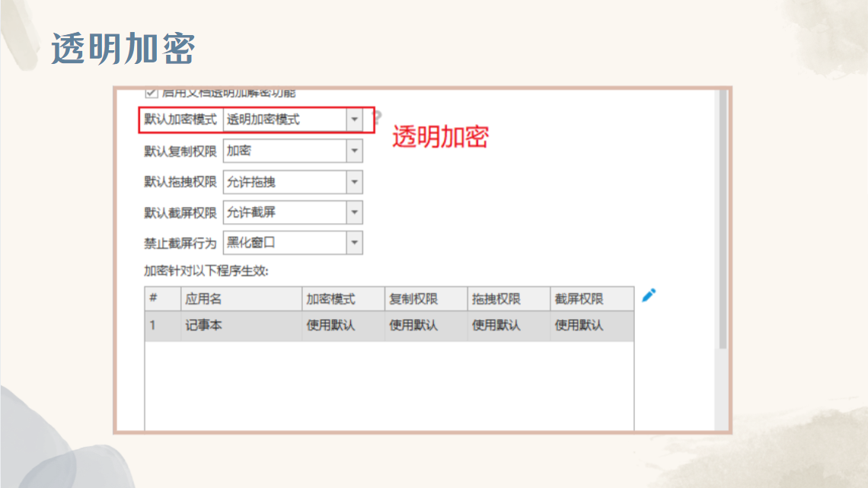Open the 禁止截屏行为 dropdown arrow
The height and width of the screenshot is (488, 868).
[x=354, y=243]
